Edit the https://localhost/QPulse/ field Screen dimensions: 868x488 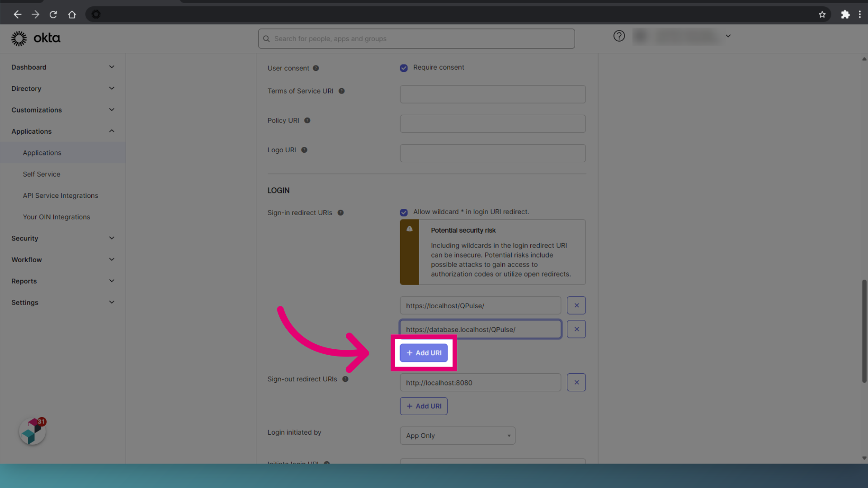pyautogui.click(x=481, y=305)
